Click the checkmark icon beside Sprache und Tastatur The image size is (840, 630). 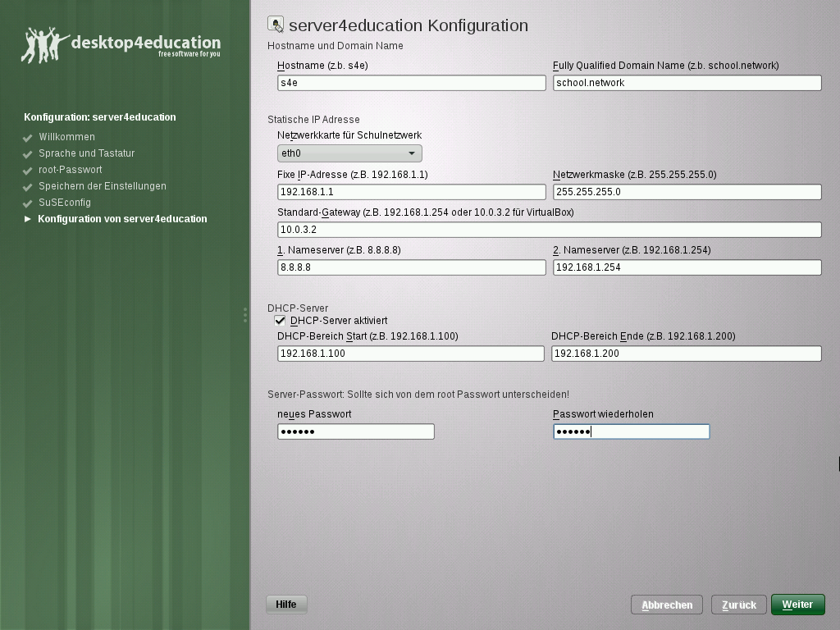(28, 154)
